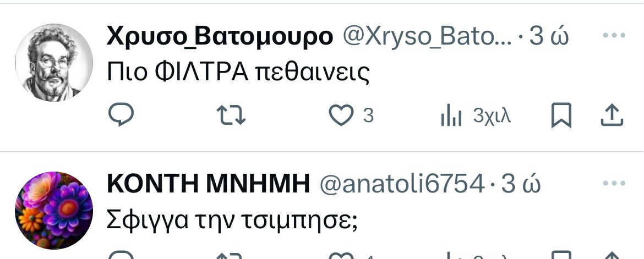Open the @anatoli6754 handle link
The image size is (644, 259).
pyautogui.click(x=402, y=185)
